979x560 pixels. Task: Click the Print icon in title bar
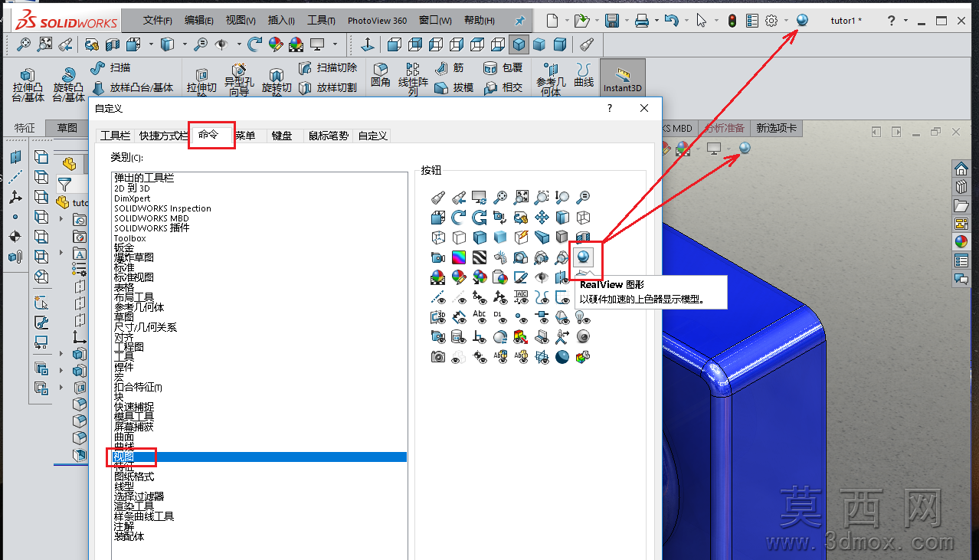(642, 21)
